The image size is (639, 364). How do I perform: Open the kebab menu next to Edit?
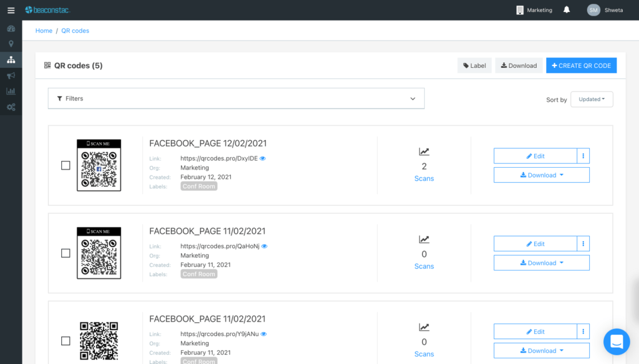583,156
